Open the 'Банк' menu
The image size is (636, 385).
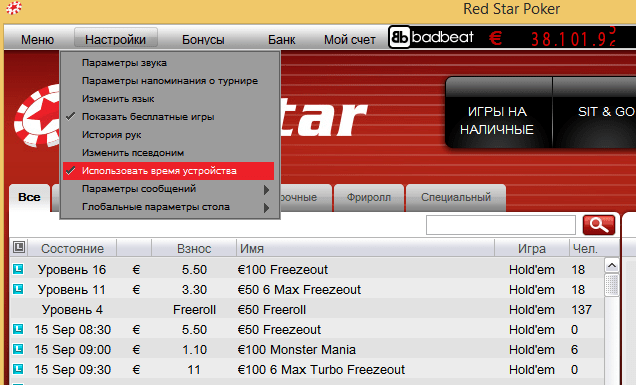coord(281,39)
